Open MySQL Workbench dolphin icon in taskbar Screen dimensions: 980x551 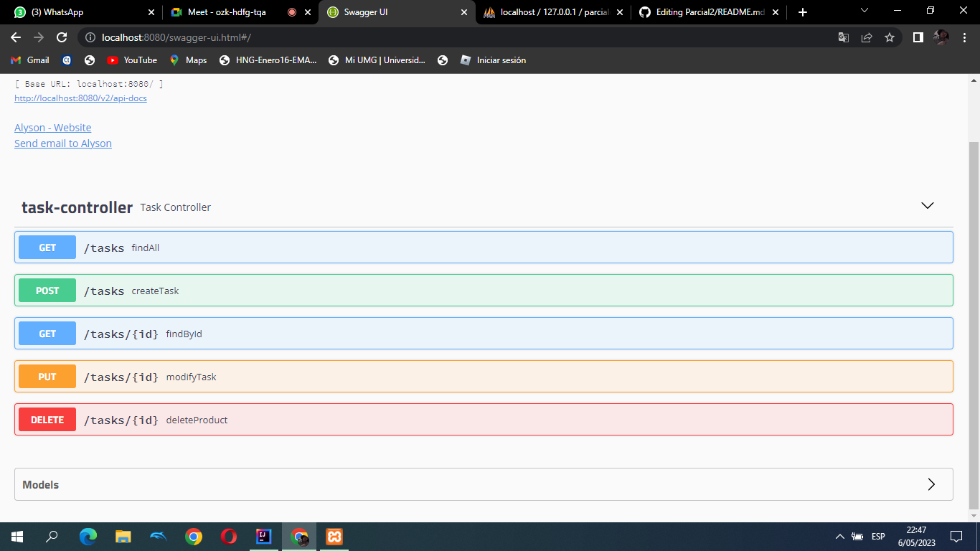click(x=159, y=537)
